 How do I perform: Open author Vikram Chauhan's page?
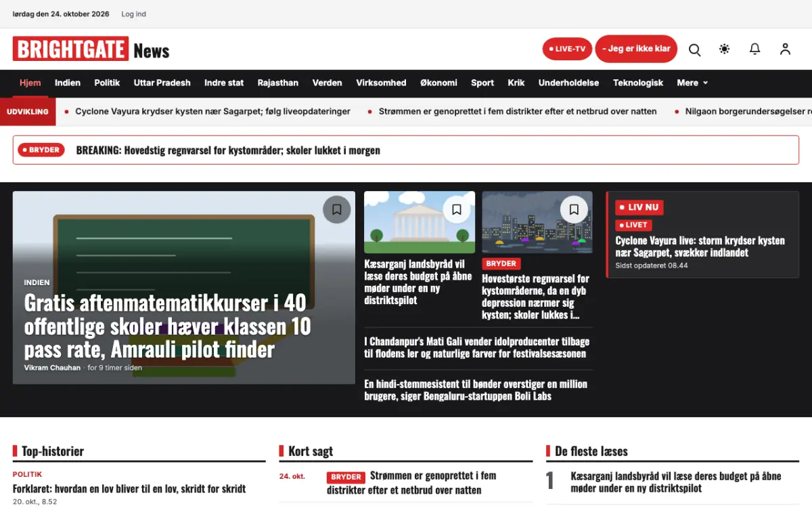pyautogui.click(x=52, y=368)
